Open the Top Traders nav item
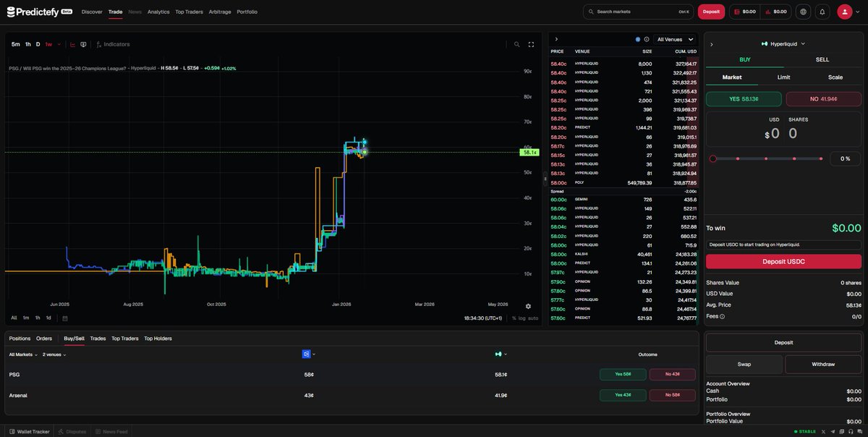The image size is (868, 437). 189,12
